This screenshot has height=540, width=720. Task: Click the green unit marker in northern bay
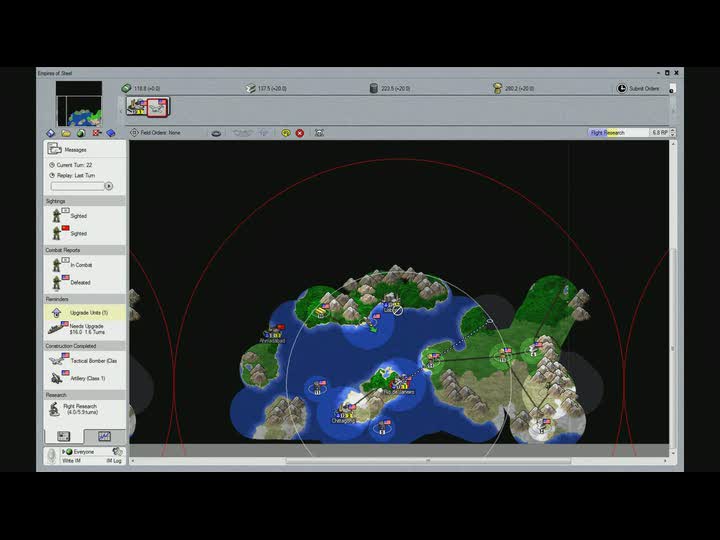(372, 327)
